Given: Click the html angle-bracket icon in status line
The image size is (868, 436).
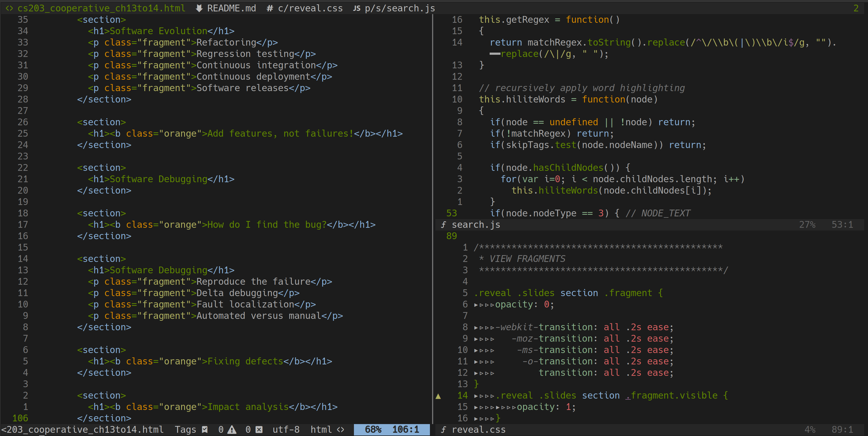Looking at the screenshot, I should point(341,429).
